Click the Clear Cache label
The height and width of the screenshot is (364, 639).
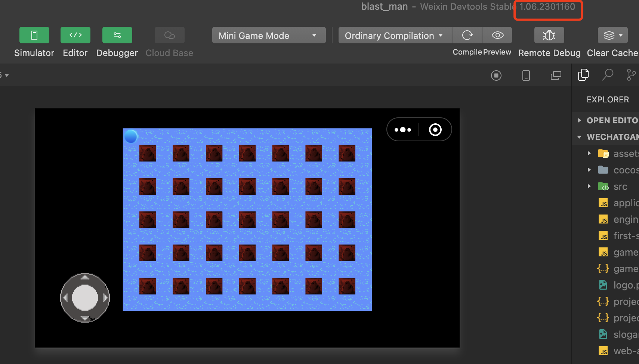[612, 53]
